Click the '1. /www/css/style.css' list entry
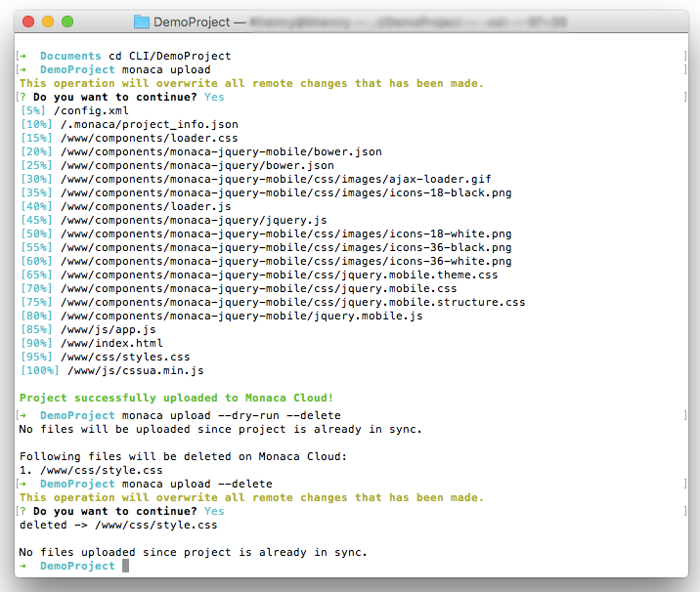This screenshot has height=592, width=700. point(91,470)
